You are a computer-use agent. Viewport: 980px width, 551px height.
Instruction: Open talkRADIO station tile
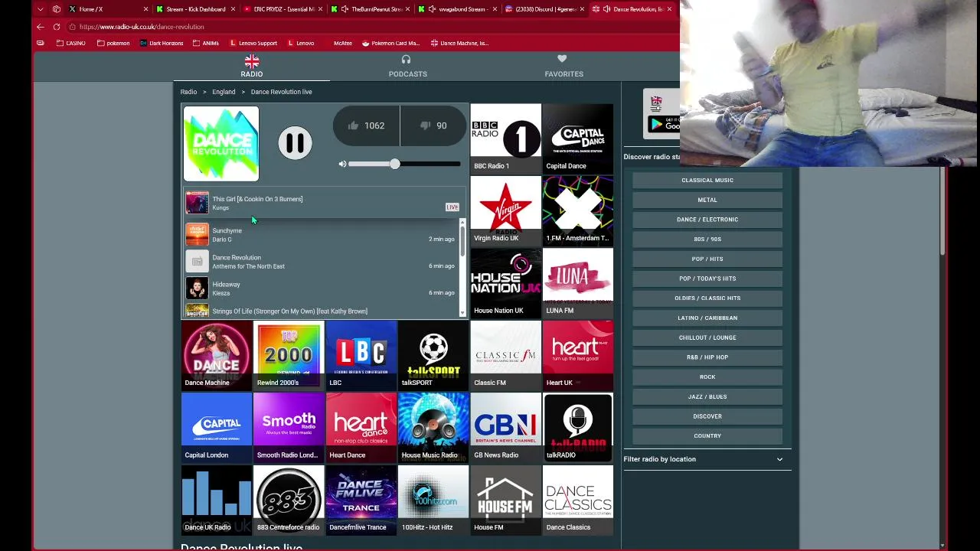coord(578,427)
